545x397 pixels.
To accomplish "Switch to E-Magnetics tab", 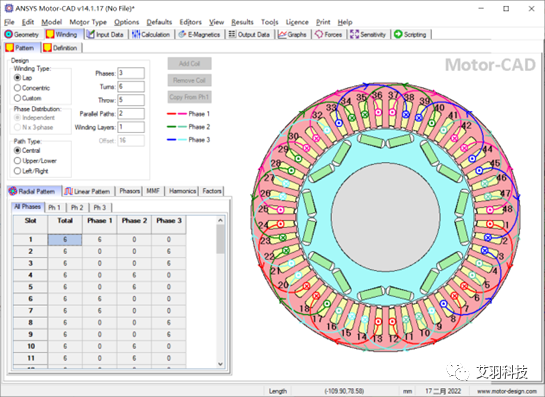I will coord(200,34).
